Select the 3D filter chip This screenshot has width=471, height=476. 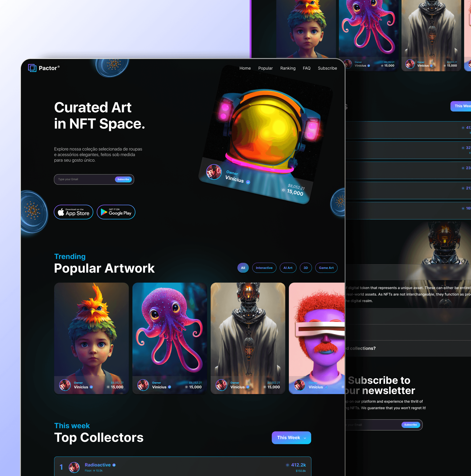click(306, 268)
